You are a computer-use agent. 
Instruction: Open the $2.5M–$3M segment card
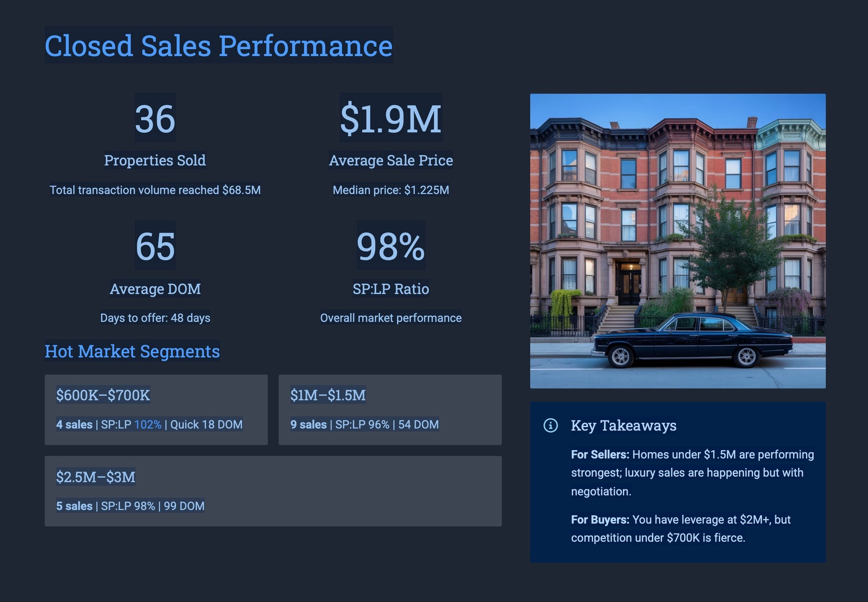273,491
